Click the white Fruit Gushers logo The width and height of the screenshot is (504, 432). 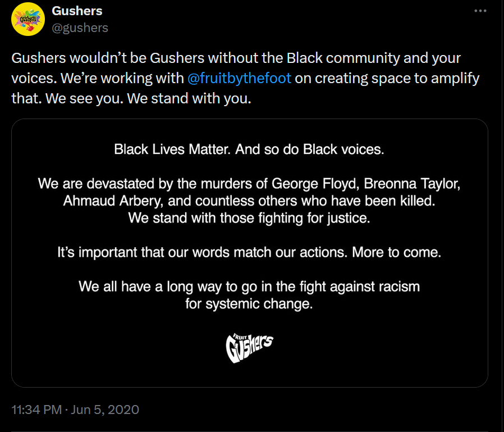pos(249,349)
